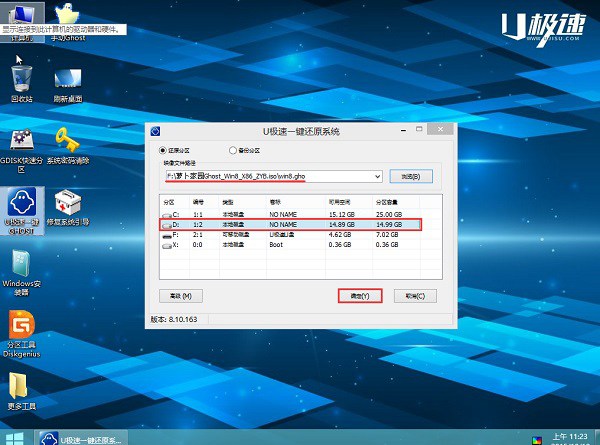
Task: Click the free space column header
Action: click(x=349, y=202)
